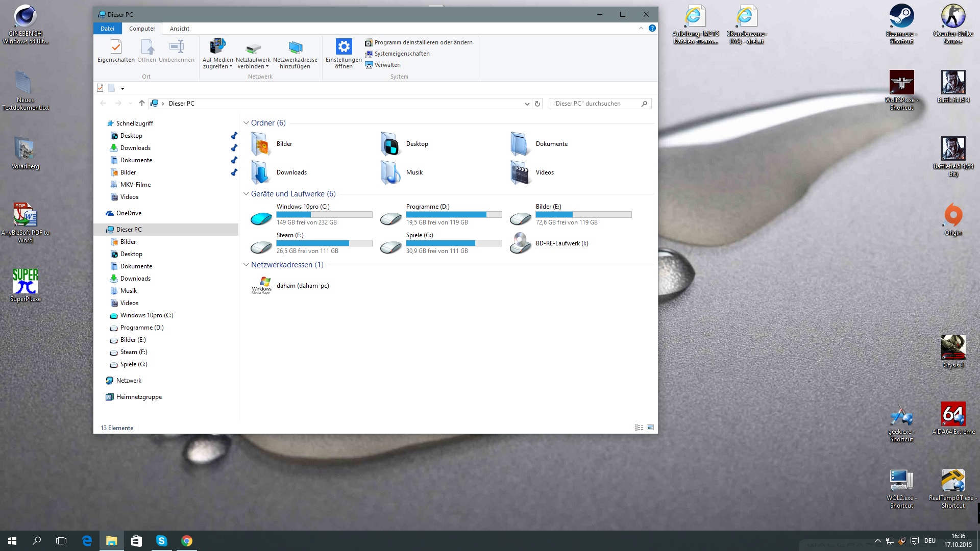This screenshot has width=980, height=551.
Task: Open Skype from the taskbar
Action: pyautogui.click(x=161, y=541)
